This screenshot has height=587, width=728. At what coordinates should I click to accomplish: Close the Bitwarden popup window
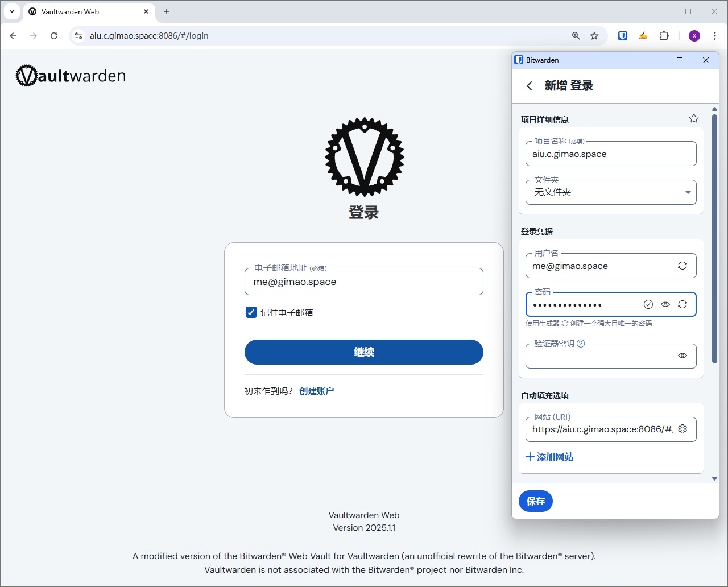point(706,60)
